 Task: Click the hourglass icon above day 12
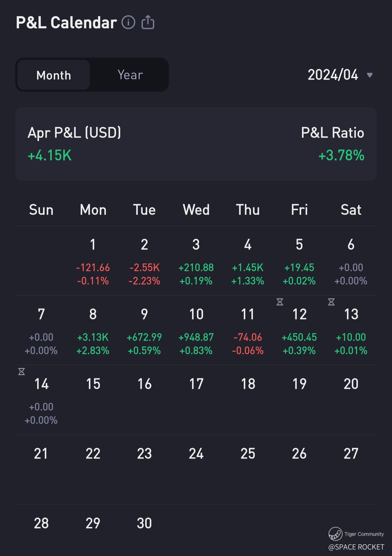click(280, 302)
